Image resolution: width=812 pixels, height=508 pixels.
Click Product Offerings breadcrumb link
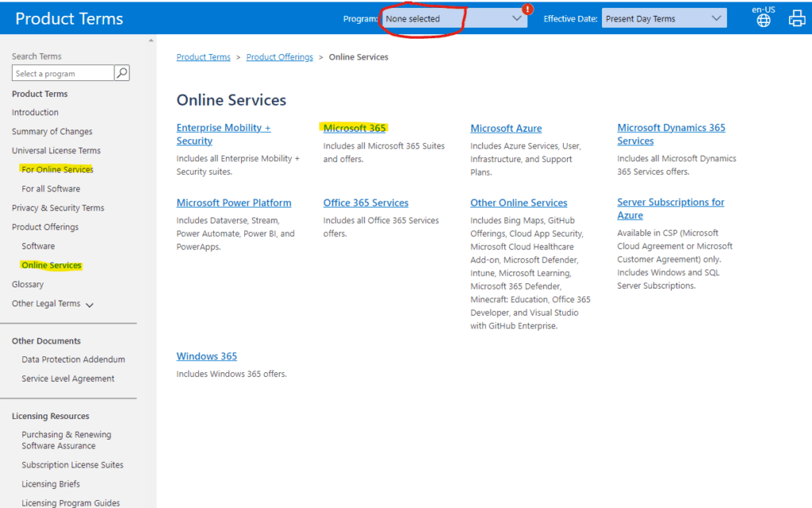280,57
